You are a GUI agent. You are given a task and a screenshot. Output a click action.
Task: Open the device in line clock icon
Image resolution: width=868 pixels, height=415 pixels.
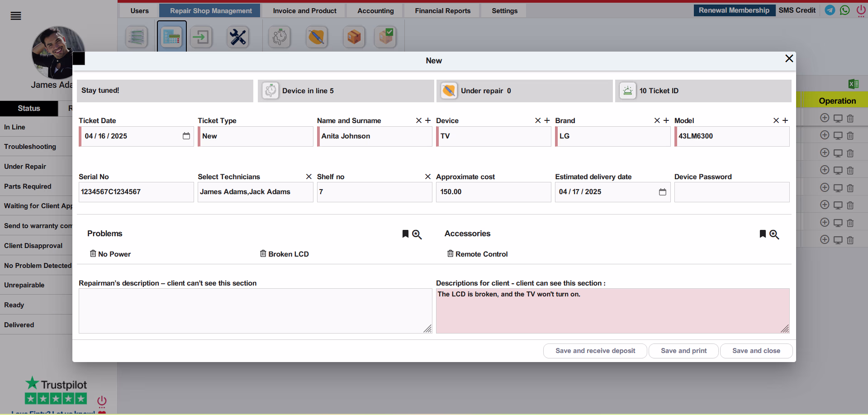pyautogui.click(x=280, y=37)
